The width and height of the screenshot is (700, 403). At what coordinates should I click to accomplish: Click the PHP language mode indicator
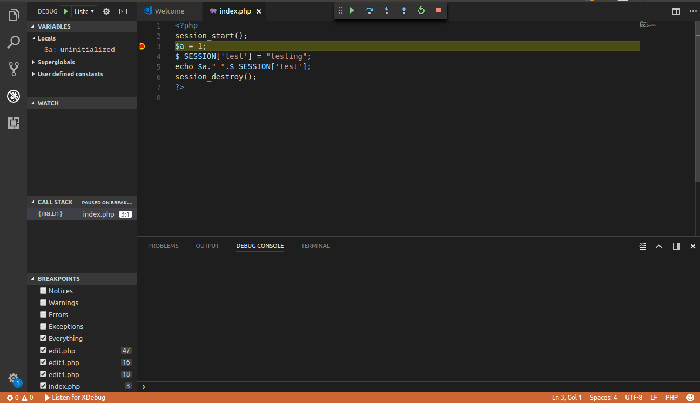pyautogui.click(x=669, y=397)
